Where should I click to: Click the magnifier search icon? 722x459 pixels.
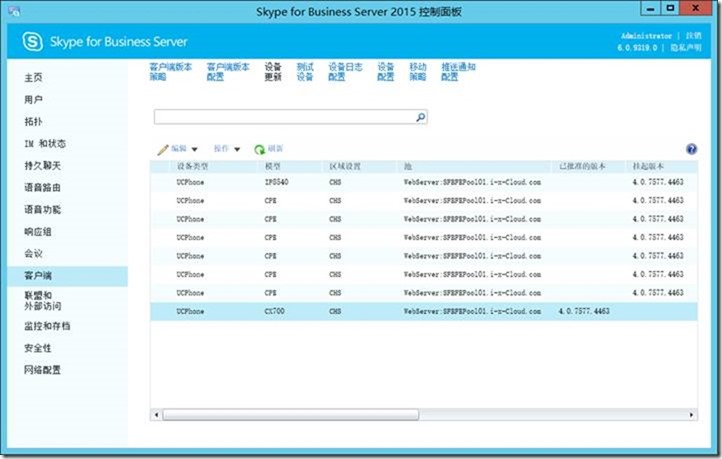[420, 117]
